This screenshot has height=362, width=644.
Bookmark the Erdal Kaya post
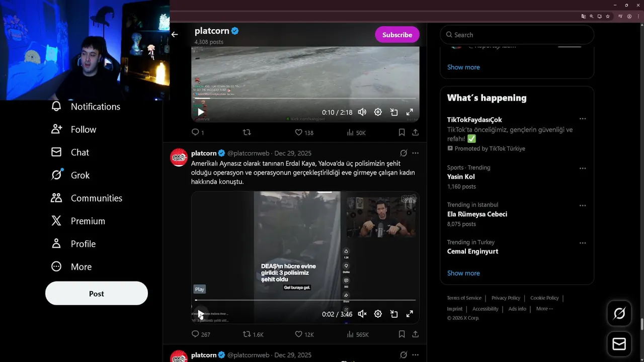click(401, 334)
